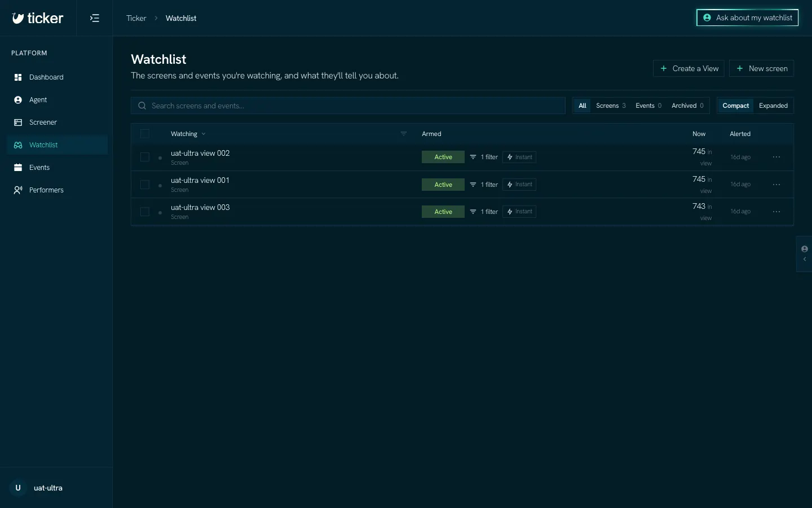Click the Active badge for uat-ultra view 003
The width and height of the screenshot is (812, 508).
(x=443, y=212)
